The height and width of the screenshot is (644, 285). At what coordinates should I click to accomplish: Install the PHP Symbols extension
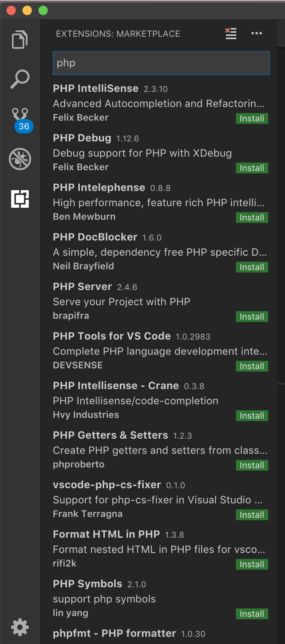[x=252, y=614]
